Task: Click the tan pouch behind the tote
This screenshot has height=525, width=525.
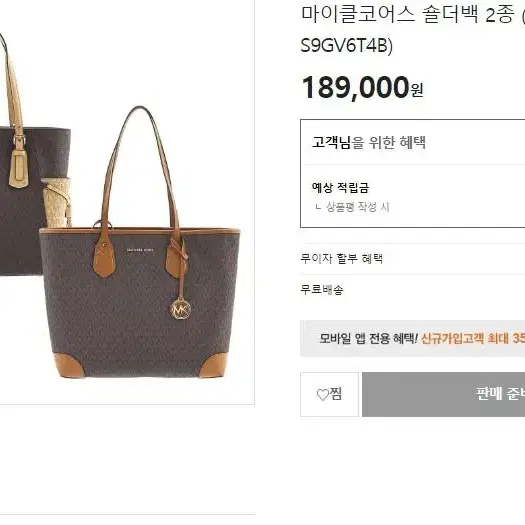Action: [57, 203]
